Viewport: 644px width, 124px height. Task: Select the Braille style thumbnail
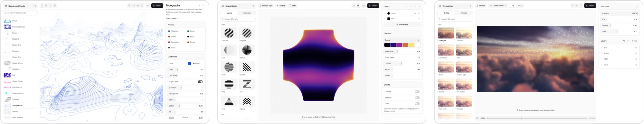point(446,67)
